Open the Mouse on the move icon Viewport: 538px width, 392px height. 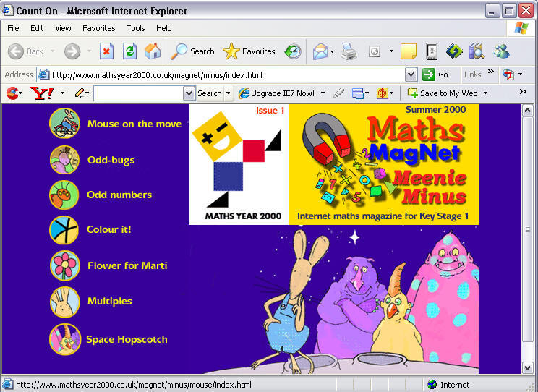click(64, 123)
